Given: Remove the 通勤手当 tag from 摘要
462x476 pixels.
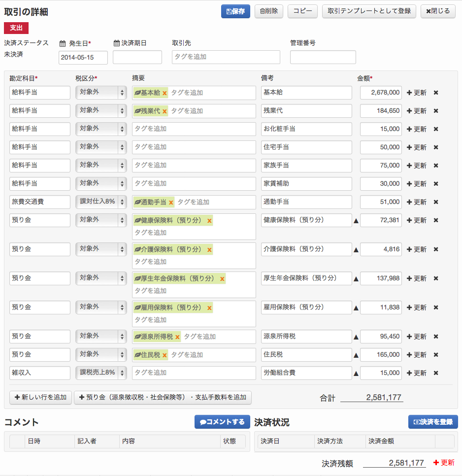Looking at the screenshot, I should point(171,202).
